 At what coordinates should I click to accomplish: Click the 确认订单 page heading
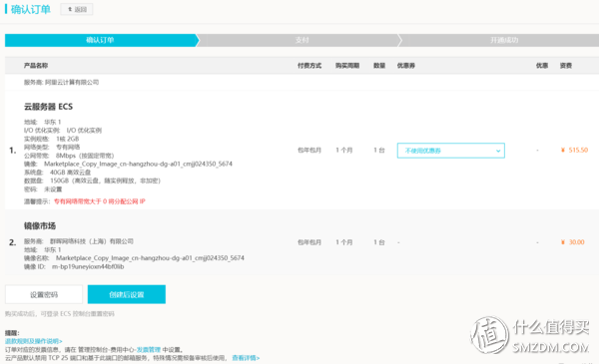coord(31,9)
